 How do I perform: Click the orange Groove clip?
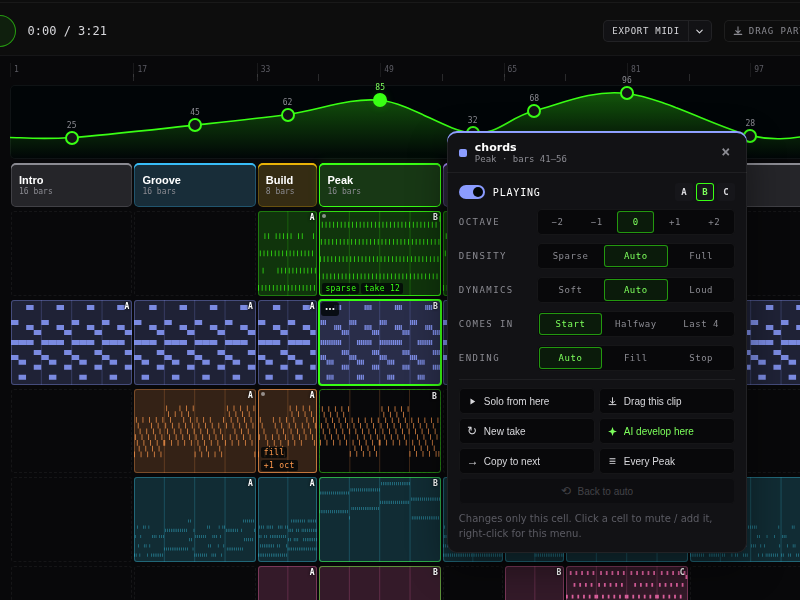click(x=195, y=431)
